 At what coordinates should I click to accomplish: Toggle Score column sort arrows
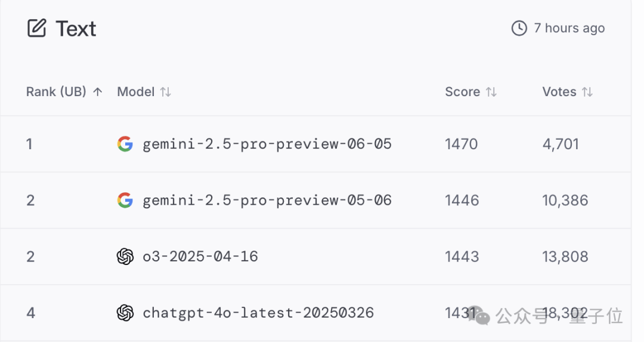491,92
